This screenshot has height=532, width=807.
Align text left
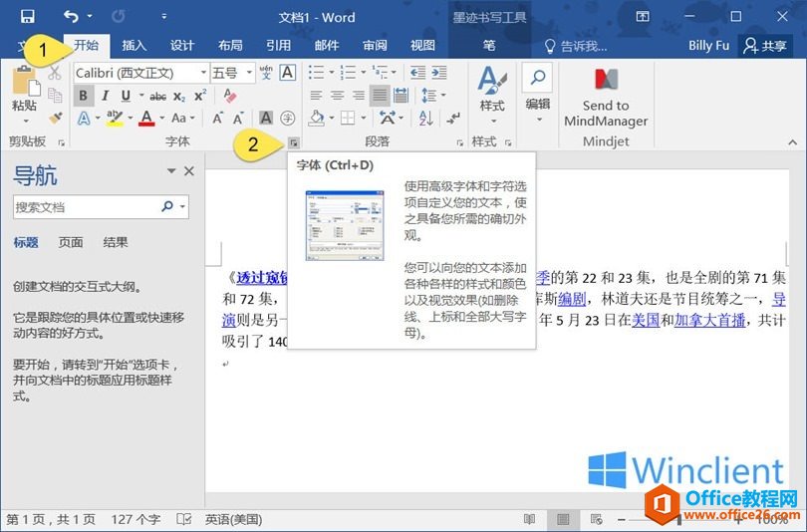(x=316, y=96)
